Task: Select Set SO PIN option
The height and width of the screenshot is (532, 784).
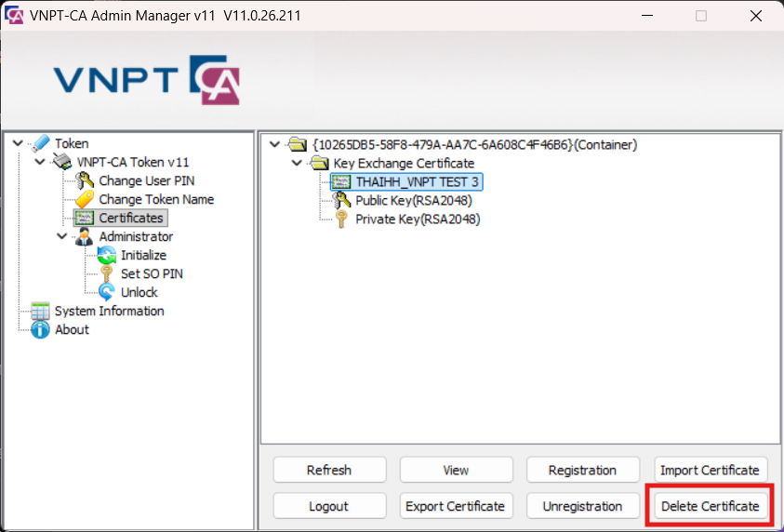Action: tap(152, 273)
